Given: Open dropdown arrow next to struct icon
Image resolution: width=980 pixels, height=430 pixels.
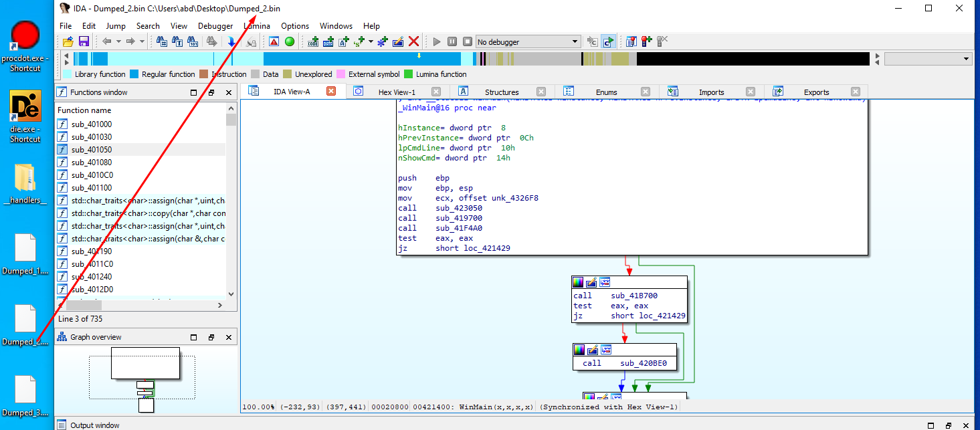Looking at the screenshot, I should click(371, 41).
